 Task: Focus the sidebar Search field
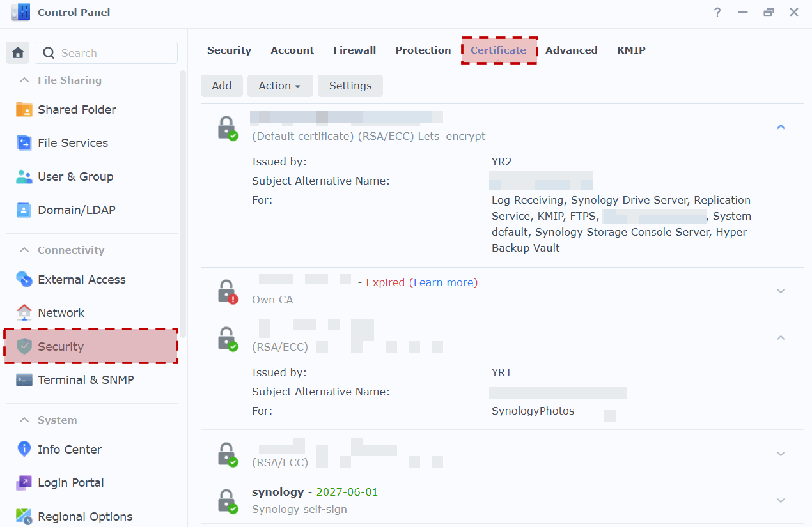(106, 53)
